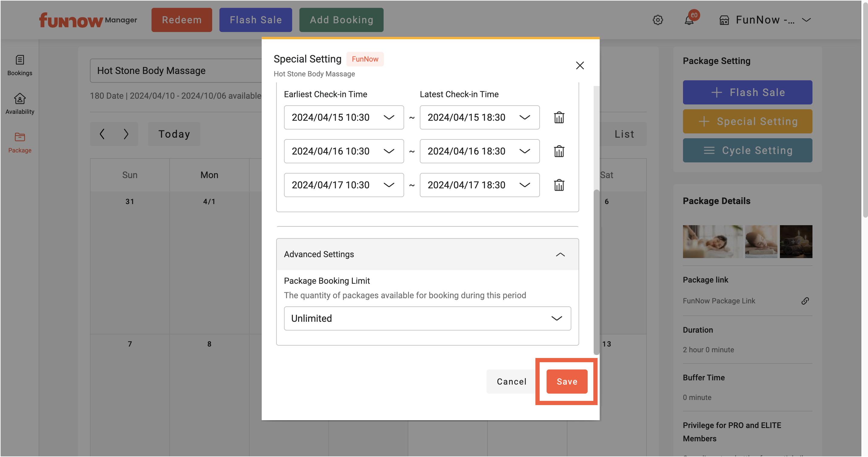Select calendar date 31

coord(130,202)
